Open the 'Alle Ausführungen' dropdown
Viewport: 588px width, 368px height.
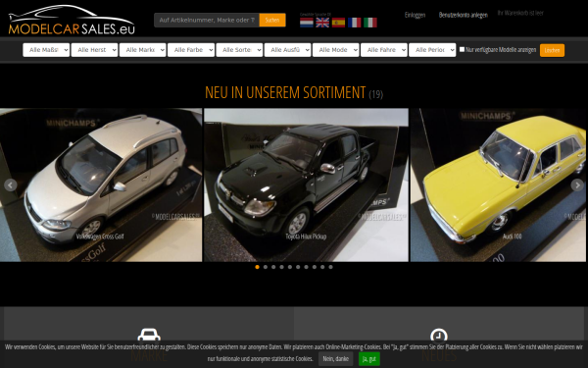(x=287, y=50)
